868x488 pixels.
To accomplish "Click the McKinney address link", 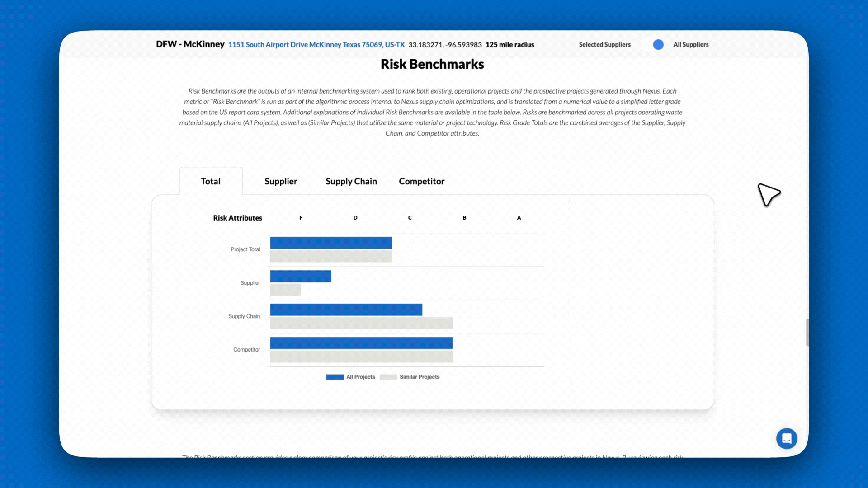I will tap(316, 45).
